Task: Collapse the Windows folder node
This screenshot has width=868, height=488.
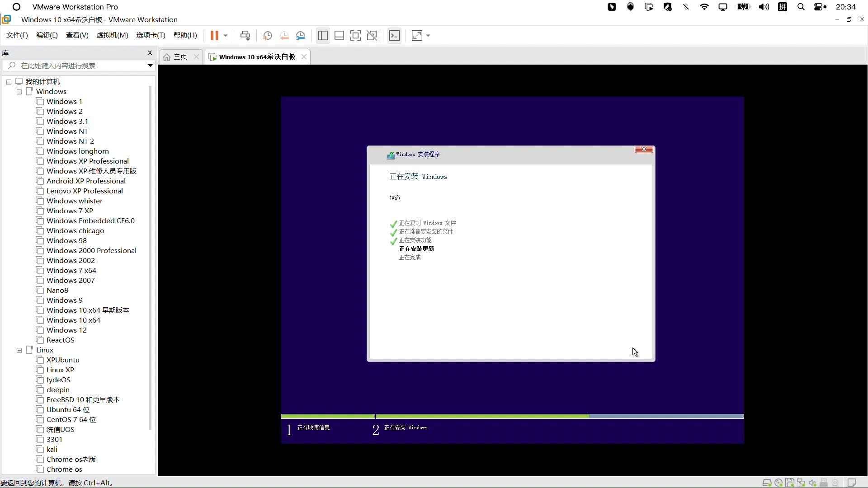Action: pyautogui.click(x=19, y=92)
